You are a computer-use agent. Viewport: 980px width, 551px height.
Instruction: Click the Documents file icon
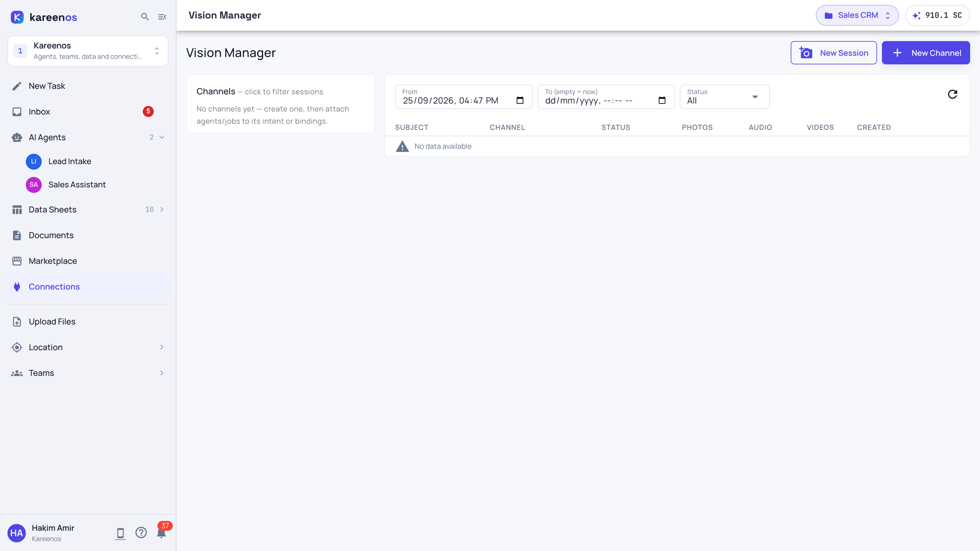pos(17,235)
